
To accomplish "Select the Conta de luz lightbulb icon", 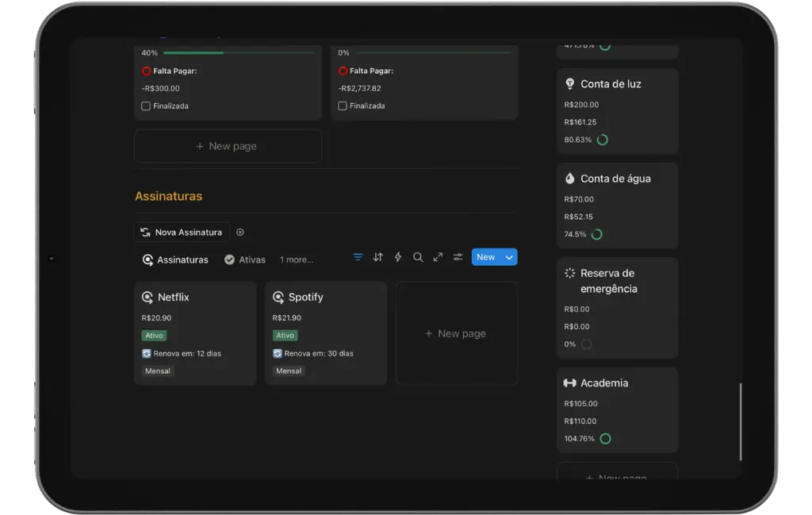I will coord(569,83).
